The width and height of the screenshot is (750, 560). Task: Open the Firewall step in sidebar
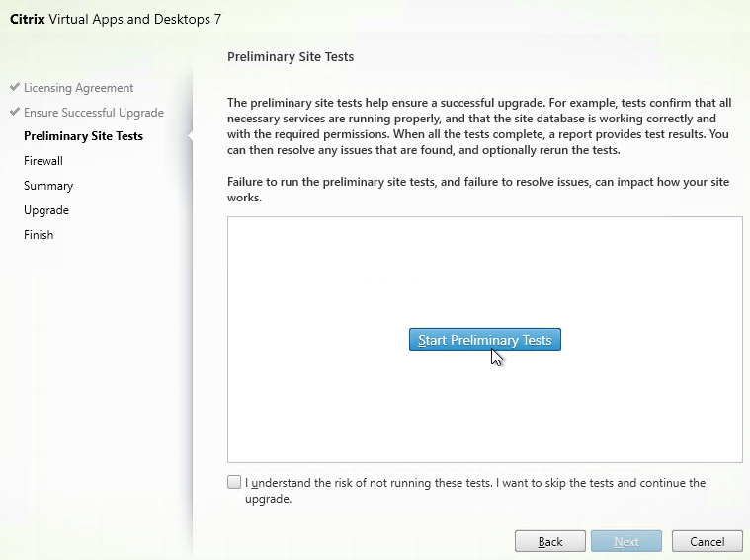[43, 161]
